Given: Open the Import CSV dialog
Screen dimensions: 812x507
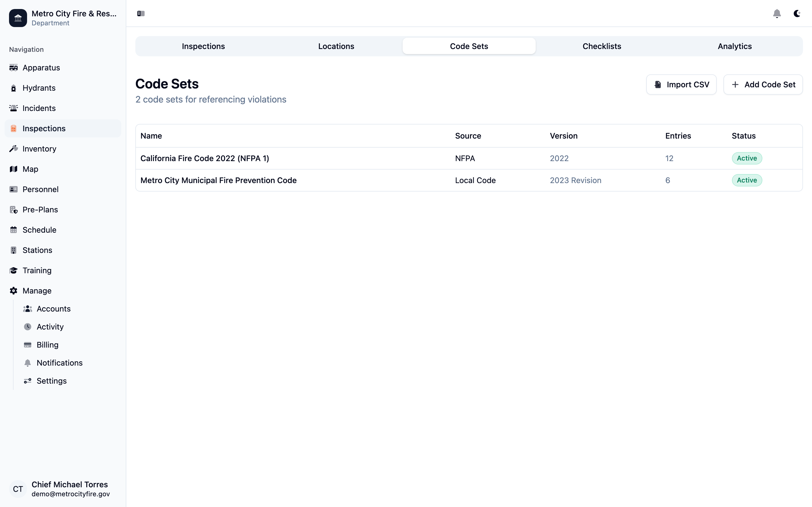Looking at the screenshot, I should (x=681, y=84).
